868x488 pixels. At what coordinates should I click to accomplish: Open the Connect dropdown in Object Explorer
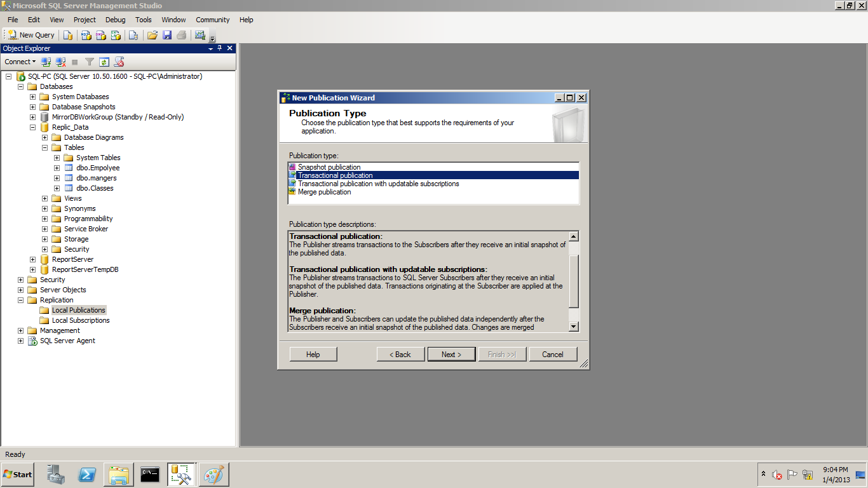(x=20, y=62)
